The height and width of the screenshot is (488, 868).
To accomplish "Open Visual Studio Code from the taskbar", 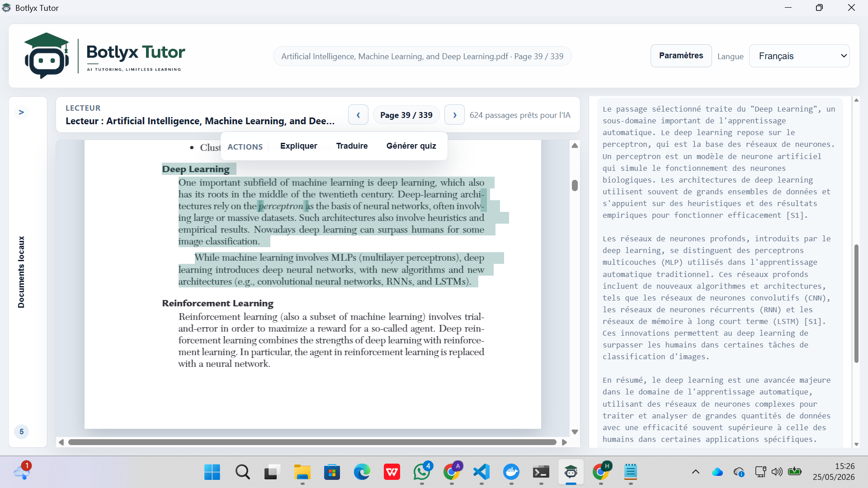I will point(481,472).
